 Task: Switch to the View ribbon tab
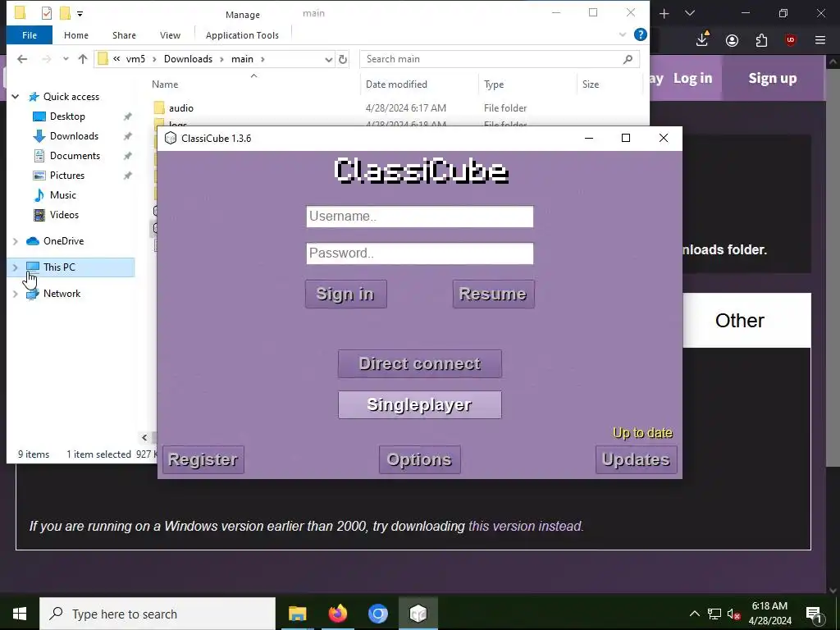(x=170, y=35)
